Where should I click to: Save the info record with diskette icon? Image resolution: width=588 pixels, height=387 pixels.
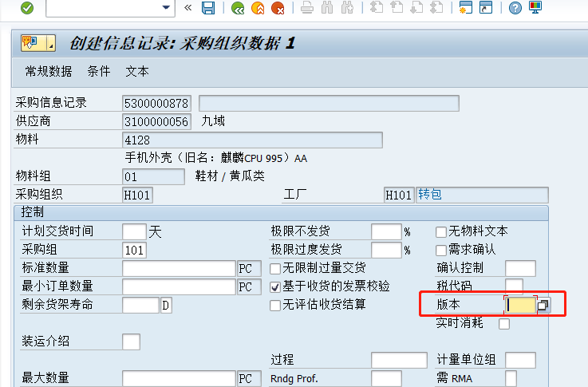208,7
